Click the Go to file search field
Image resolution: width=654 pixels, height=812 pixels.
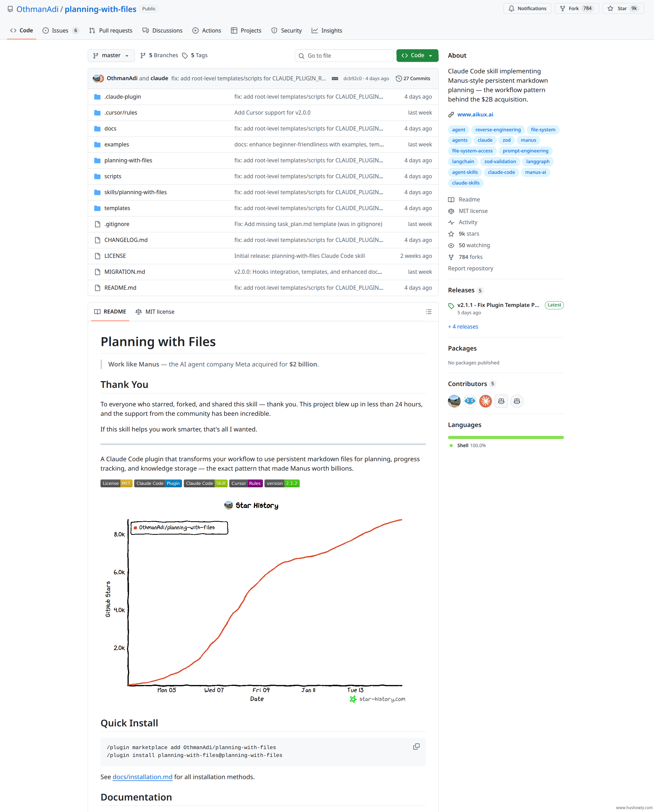click(344, 56)
